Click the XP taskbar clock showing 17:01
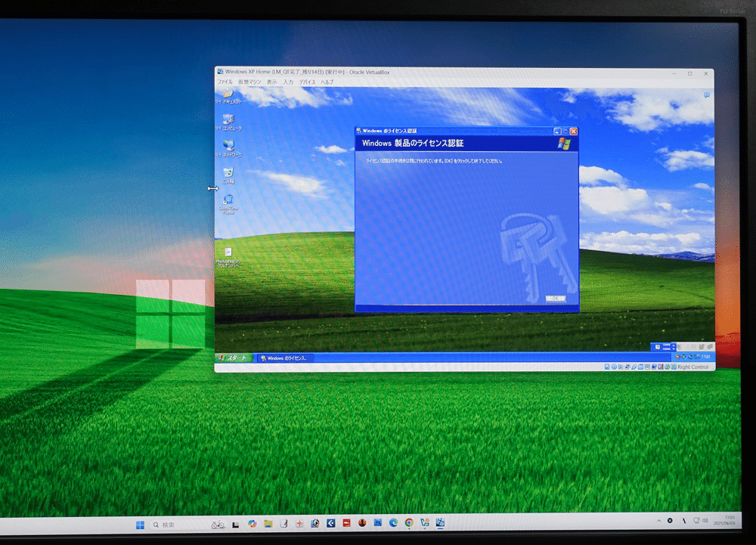Screen dimensions: 756x545 click(x=705, y=357)
